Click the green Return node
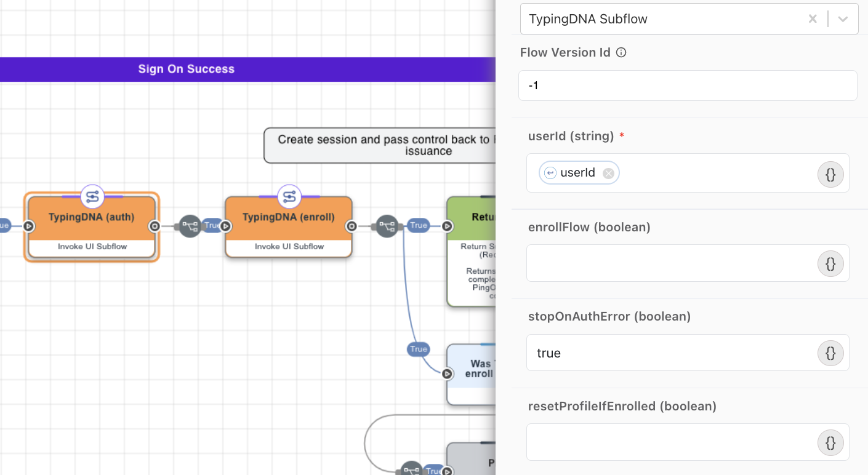The width and height of the screenshot is (868, 475). (x=472, y=251)
